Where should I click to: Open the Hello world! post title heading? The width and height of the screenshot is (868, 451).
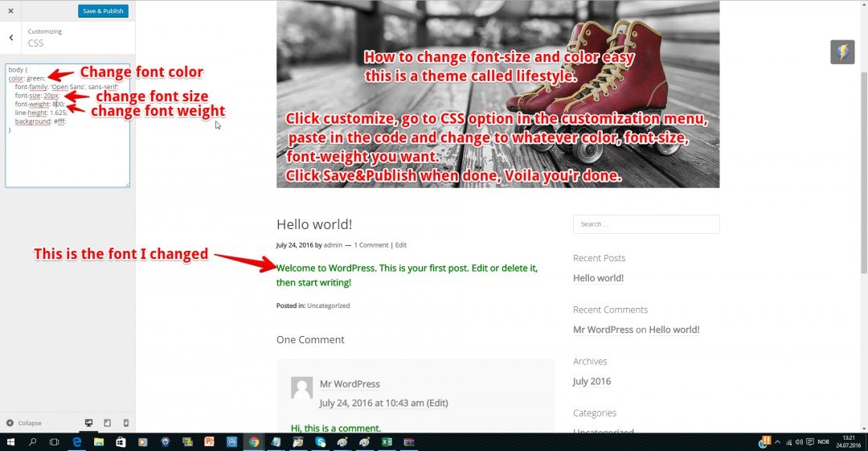coord(314,224)
